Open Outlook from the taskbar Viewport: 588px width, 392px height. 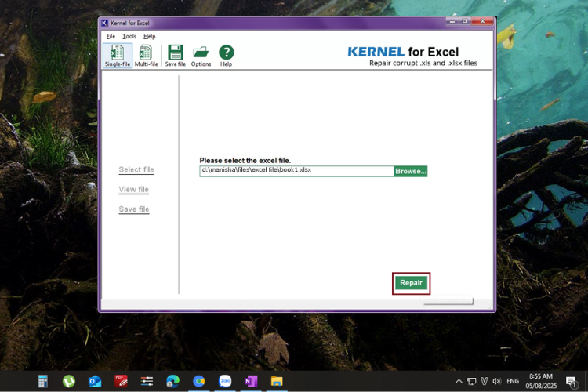(x=95, y=381)
